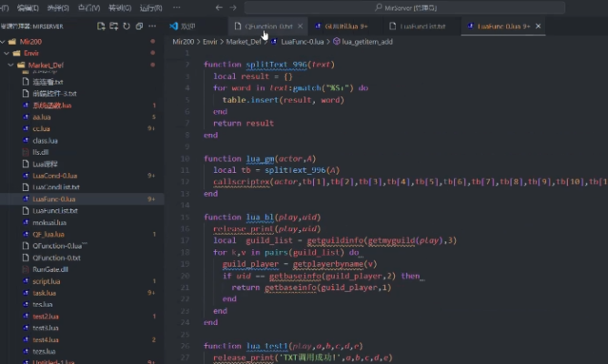The height and width of the screenshot is (364, 608).
Task: Click the DLL file icon beside RunGate.dll
Action: pos(25,269)
